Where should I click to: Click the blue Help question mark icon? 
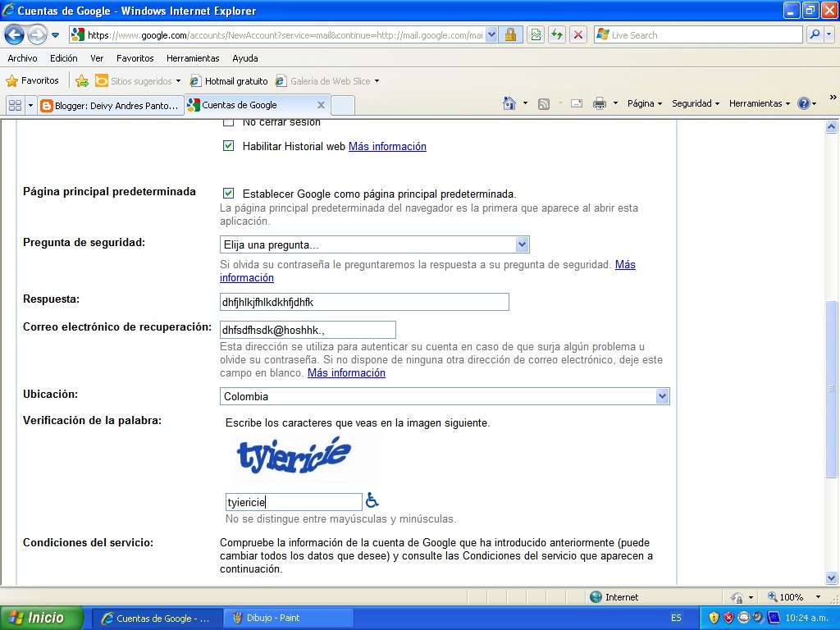point(804,103)
